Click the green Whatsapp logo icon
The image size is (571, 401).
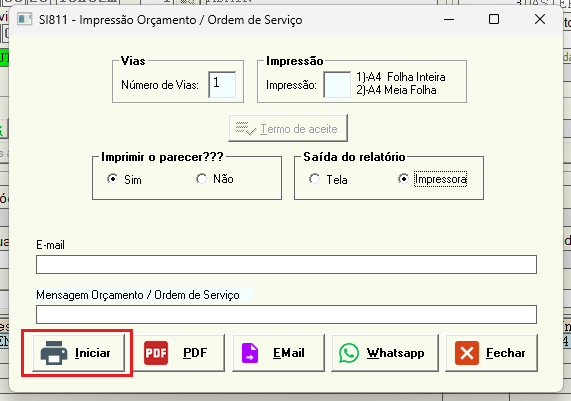pyautogui.click(x=349, y=353)
